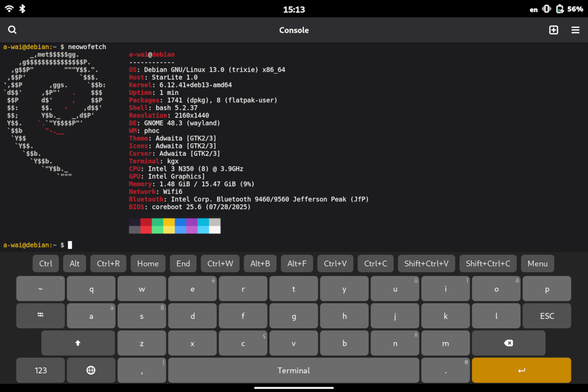Viewport: 588px width, 392px height.
Task: Tap Ctrl+R shortcut key
Action: pyautogui.click(x=108, y=263)
